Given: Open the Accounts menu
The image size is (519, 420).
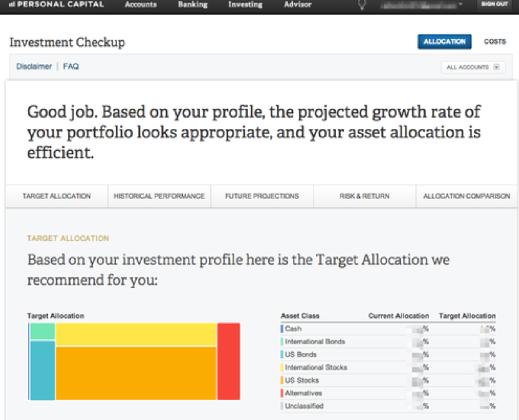Looking at the screenshot, I should (141, 5).
